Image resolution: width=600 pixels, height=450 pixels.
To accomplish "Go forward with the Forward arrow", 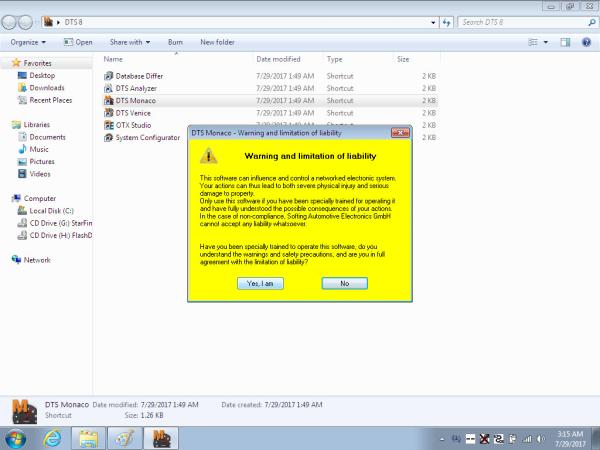I will tap(26, 22).
